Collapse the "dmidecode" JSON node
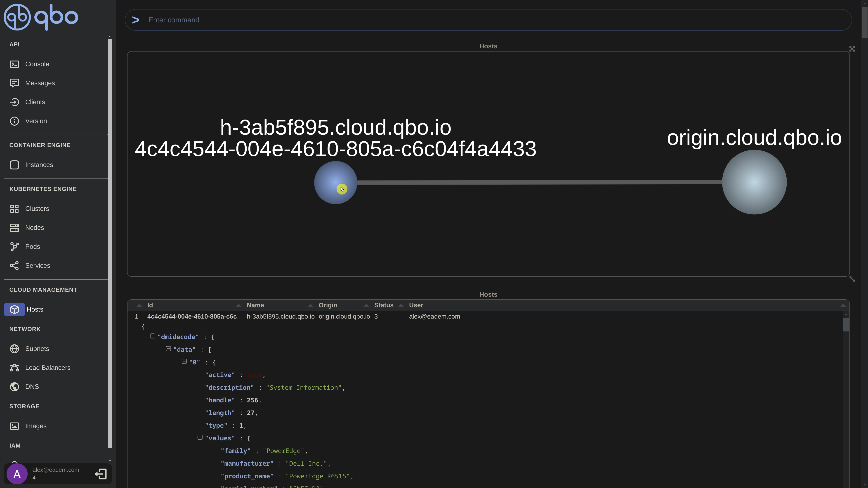 152,336
